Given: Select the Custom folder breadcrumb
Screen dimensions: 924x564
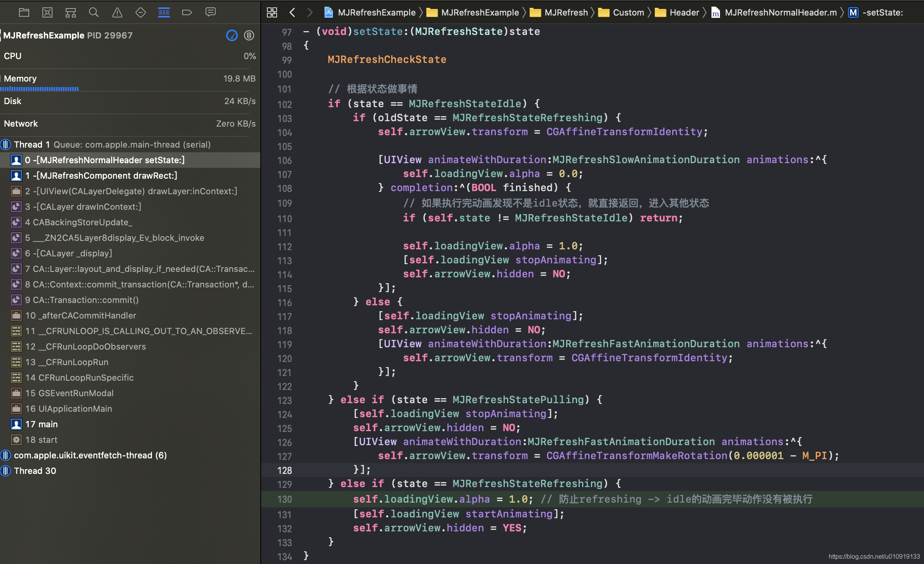Looking at the screenshot, I should tap(628, 12).
